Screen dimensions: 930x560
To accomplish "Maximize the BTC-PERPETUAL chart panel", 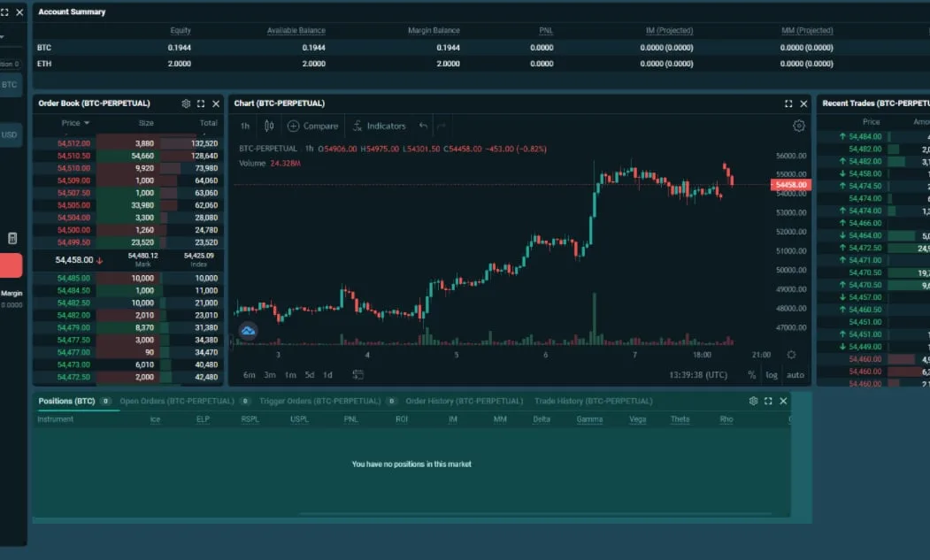I will click(x=788, y=104).
